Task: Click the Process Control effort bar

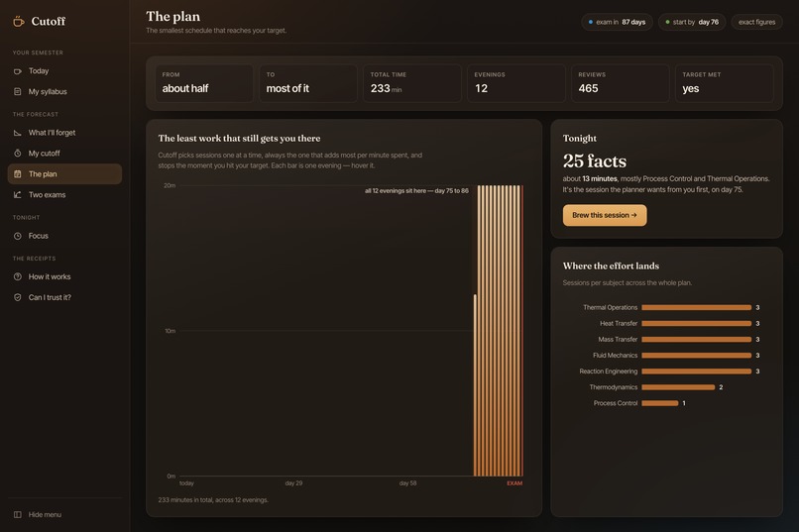Action: (659, 403)
